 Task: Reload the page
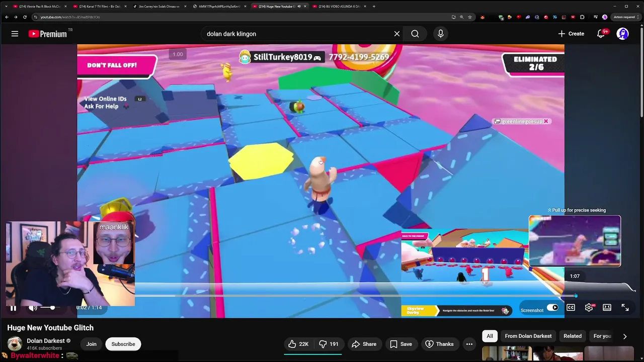[x=25, y=17]
